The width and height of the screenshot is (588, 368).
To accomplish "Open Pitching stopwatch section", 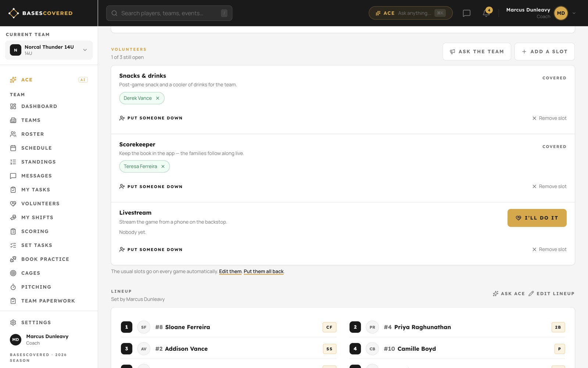I will point(49,287).
